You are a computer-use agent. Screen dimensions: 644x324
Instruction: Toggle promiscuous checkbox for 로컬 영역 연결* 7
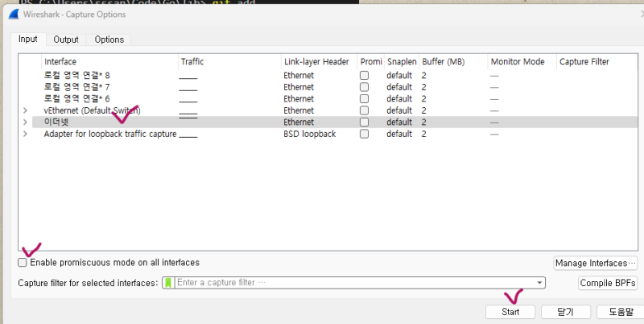[x=365, y=87]
